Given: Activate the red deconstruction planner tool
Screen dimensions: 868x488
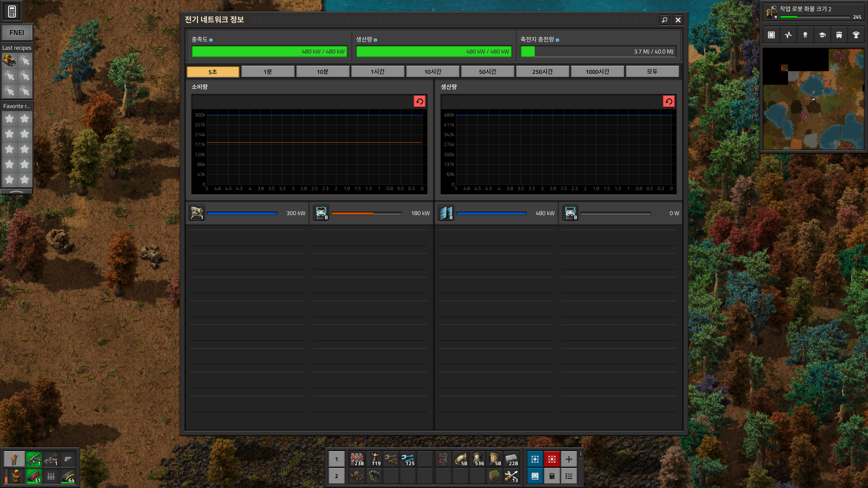Looking at the screenshot, I should coord(552,459).
